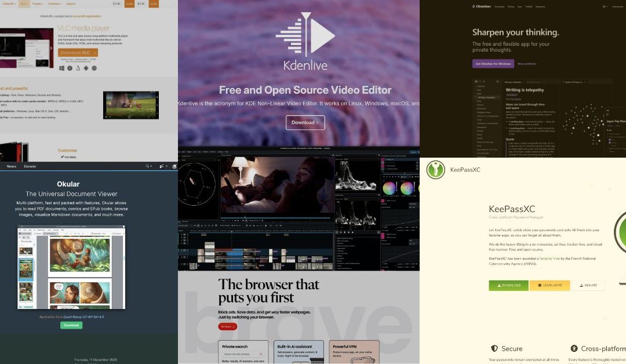
Task: Open the Projects dropdown on VLC site
Action: point(38,3)
